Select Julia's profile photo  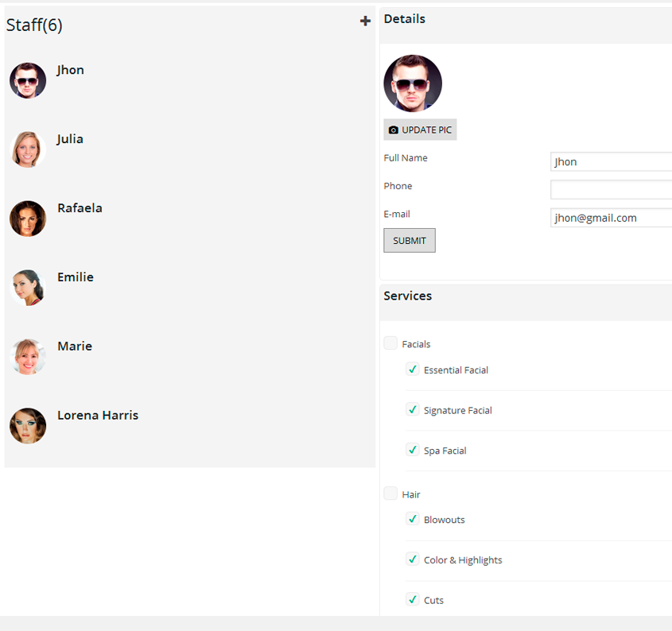pos(28,149)
